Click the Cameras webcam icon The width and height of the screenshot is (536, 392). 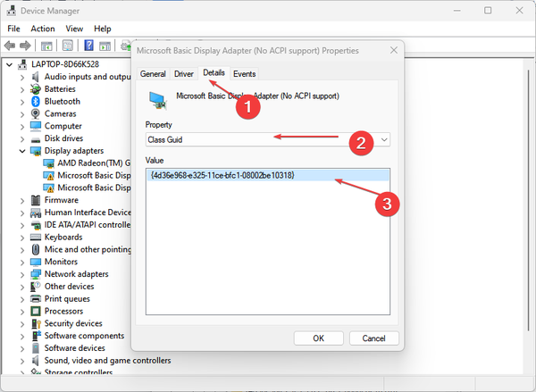pyautogui.click(x=35, y=113)
